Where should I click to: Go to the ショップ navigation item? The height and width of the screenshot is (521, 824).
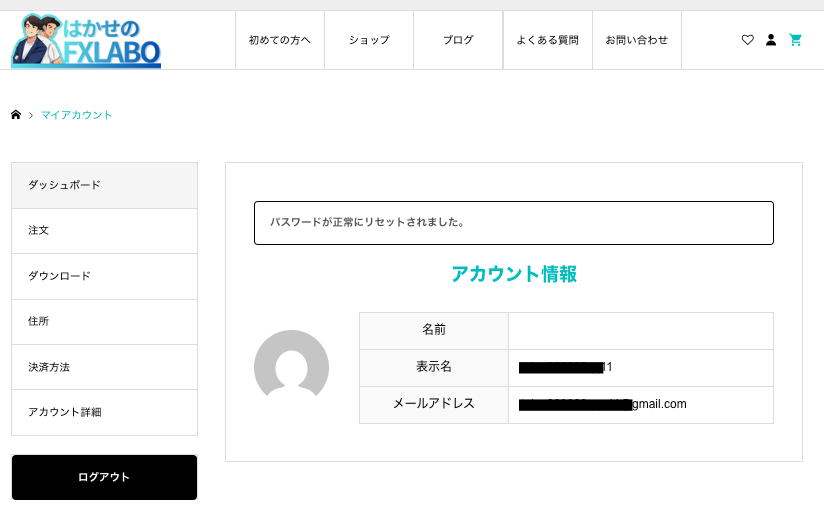(369, 40)
